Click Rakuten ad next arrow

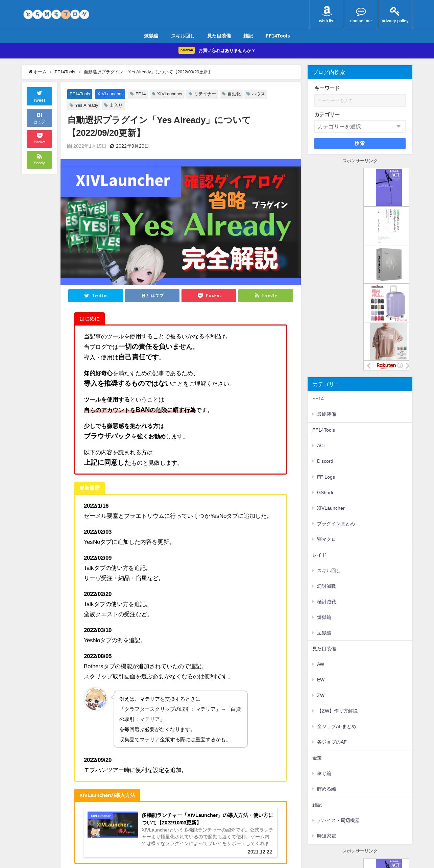(407, 365)
